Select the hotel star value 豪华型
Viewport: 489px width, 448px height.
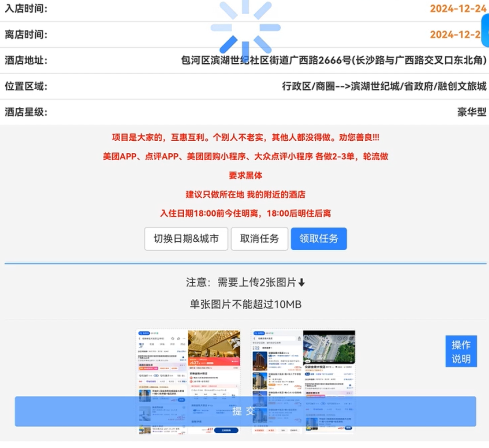tap(472, 112)
